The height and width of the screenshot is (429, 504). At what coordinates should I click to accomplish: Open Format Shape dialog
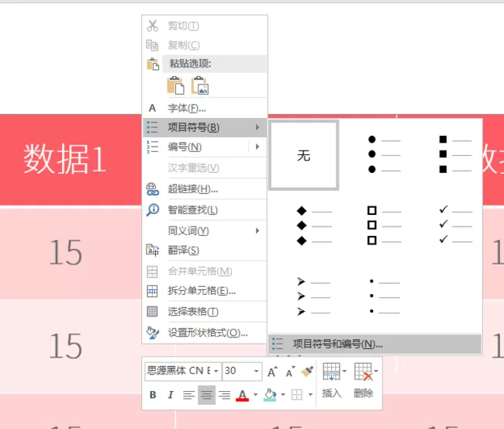(205, 333)
